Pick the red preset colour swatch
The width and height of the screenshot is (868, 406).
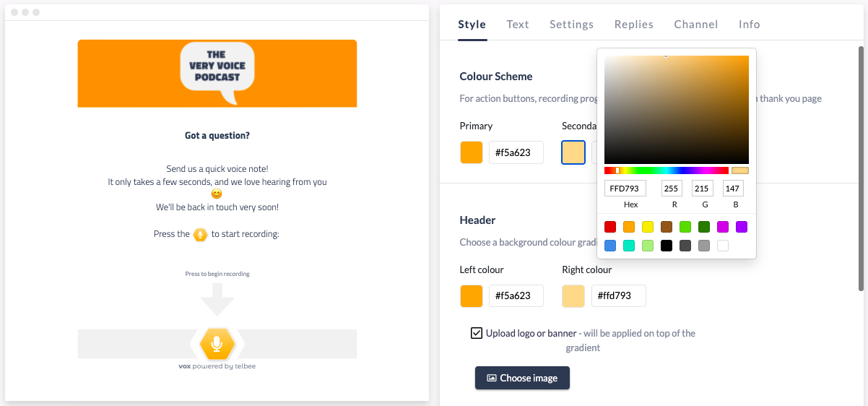pos(610,227)
